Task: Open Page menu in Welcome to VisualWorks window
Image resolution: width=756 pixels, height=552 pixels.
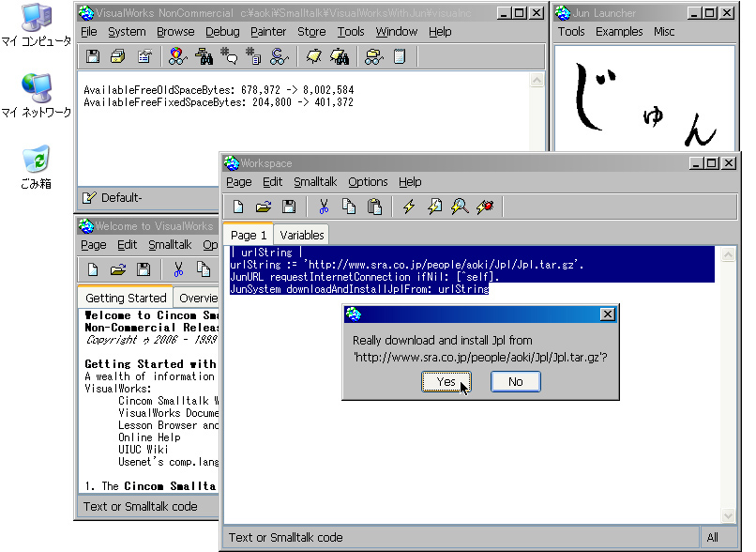Action: [94, 245]
